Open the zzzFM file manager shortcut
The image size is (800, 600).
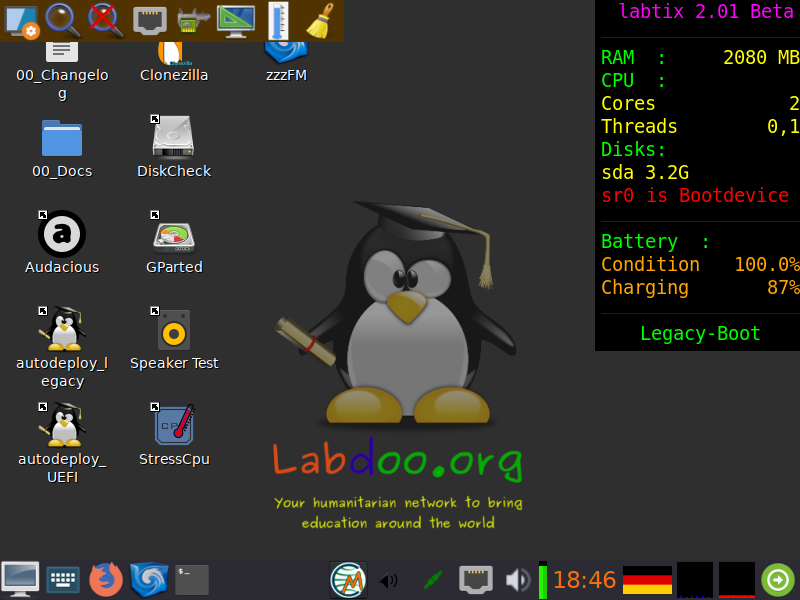click(x=286, y=61)
